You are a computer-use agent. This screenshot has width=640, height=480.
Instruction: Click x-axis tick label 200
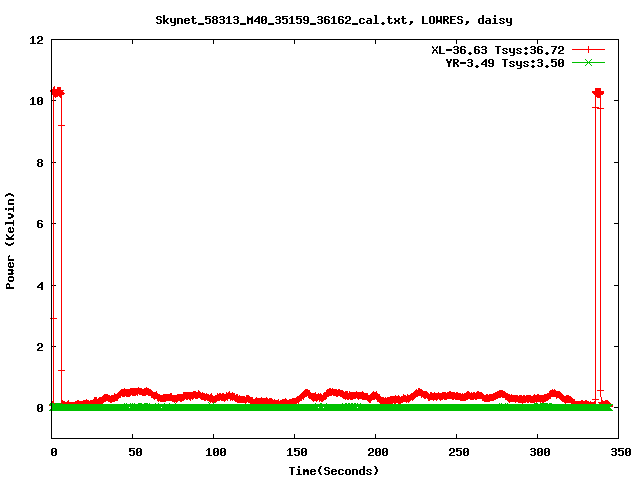click(378, 452)
